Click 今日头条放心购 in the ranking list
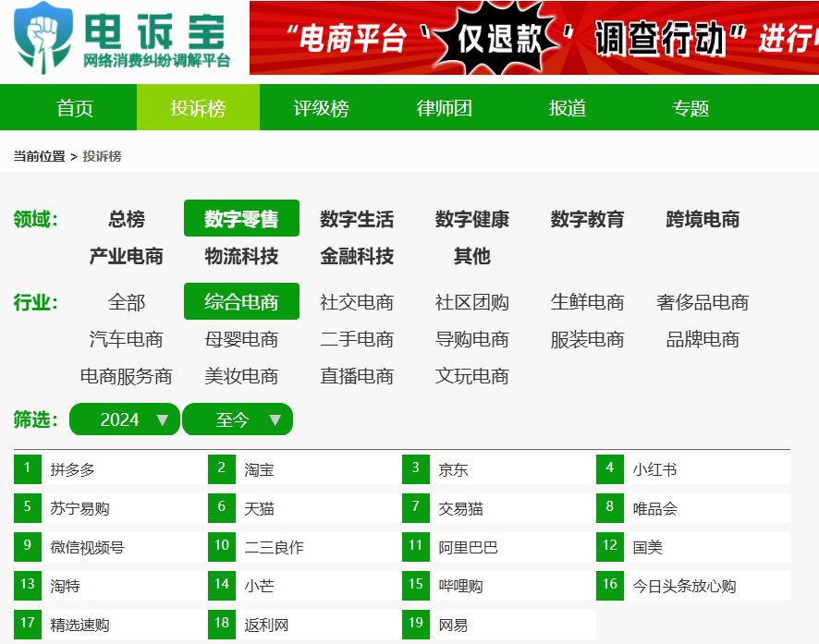The image size is (819, 644). [693, 586]
